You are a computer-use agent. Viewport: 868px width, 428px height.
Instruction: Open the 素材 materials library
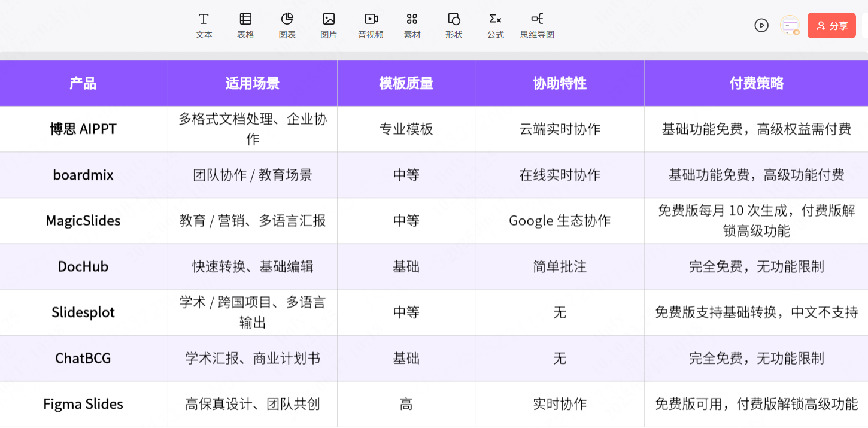(x=412, y=26)
